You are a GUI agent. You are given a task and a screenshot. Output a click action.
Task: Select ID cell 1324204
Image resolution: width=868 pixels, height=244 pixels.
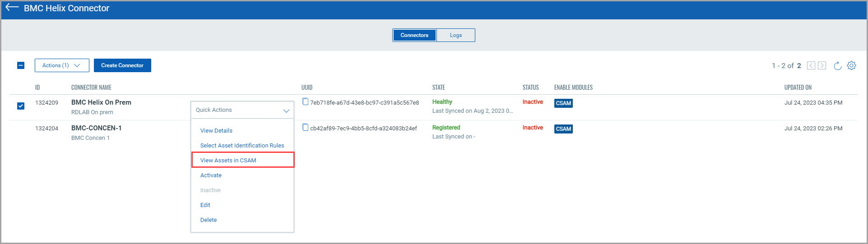[46, 128]
